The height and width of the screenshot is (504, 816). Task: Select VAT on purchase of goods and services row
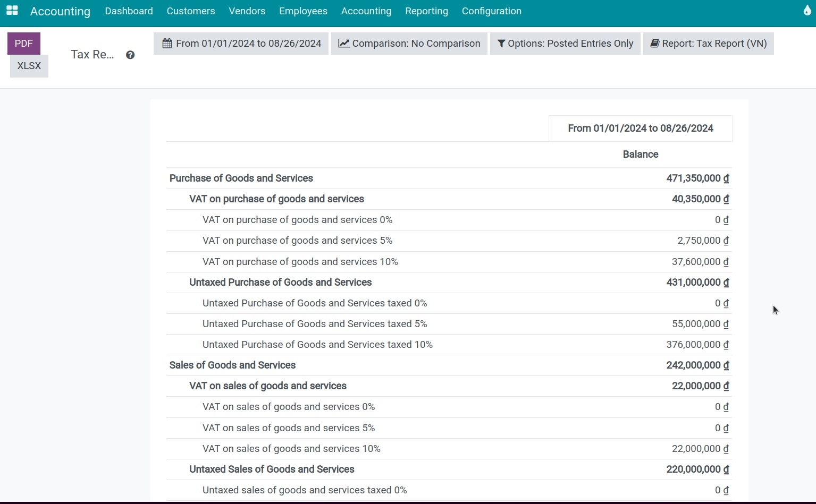coord(449,199)
